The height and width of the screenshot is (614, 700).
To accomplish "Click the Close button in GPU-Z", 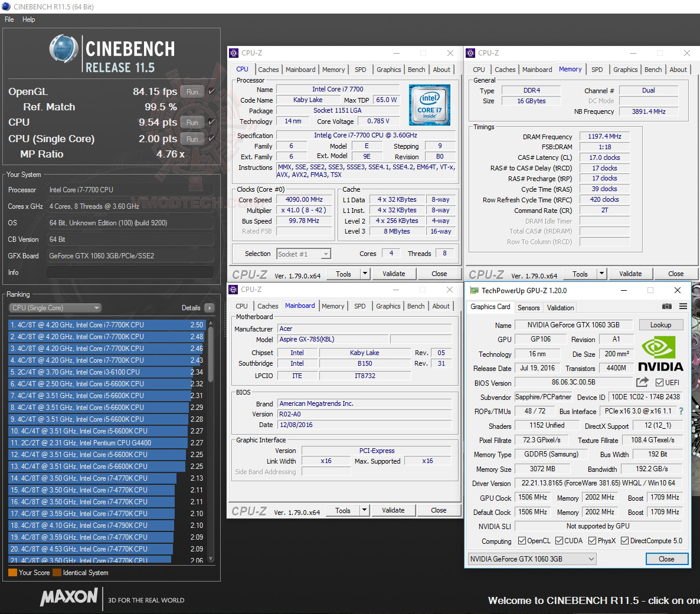I will pos(666,559).
